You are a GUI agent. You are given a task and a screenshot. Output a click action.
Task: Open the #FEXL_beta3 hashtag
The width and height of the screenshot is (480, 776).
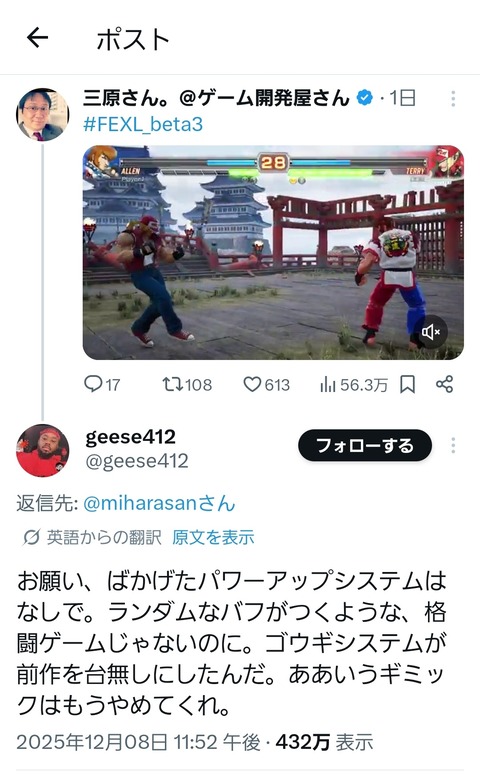[143, 124]
